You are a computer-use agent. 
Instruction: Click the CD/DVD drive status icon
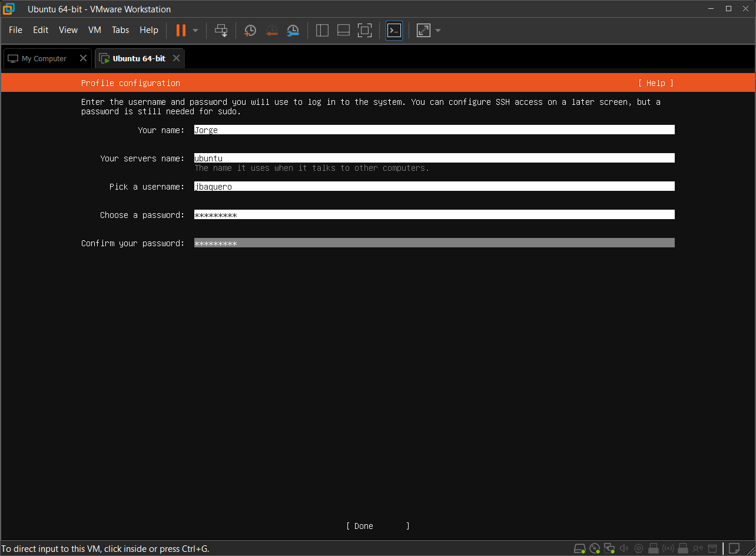click(x=595, y=548)
